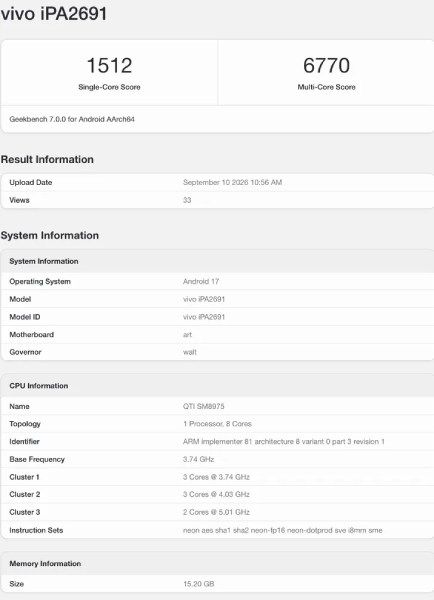
Task: Click the 'Cluster 1' row label
Action: coord(24,477)
